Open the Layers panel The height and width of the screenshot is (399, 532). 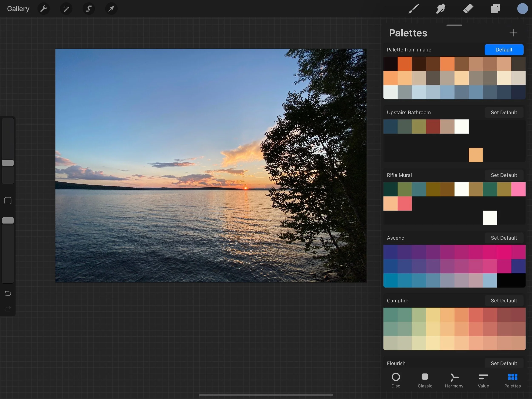pos(495,9)
